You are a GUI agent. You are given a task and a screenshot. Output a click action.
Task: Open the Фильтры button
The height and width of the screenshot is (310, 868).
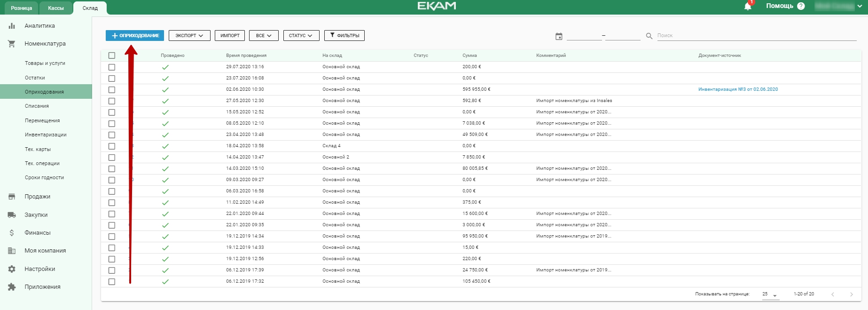tap(344, 36)
